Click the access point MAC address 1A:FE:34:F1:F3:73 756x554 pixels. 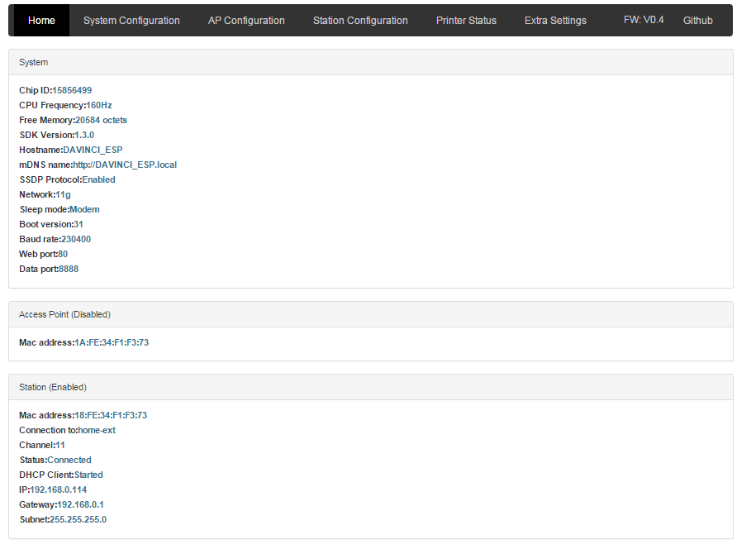click(112, 342)
